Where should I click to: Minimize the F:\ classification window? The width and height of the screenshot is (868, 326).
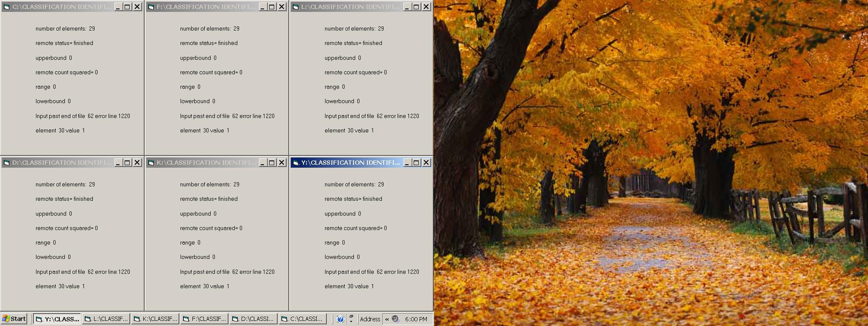(263, 7)
